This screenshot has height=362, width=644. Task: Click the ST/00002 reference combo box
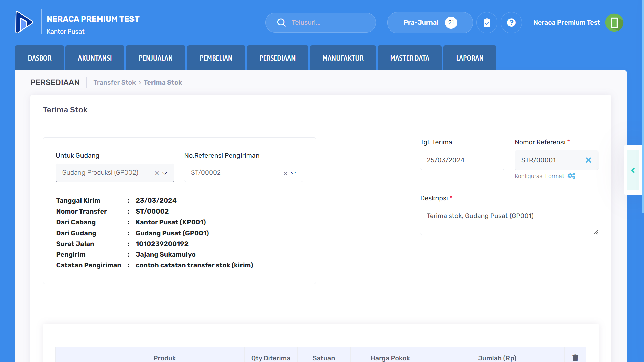pyautogui.click(x=244, y=173)
